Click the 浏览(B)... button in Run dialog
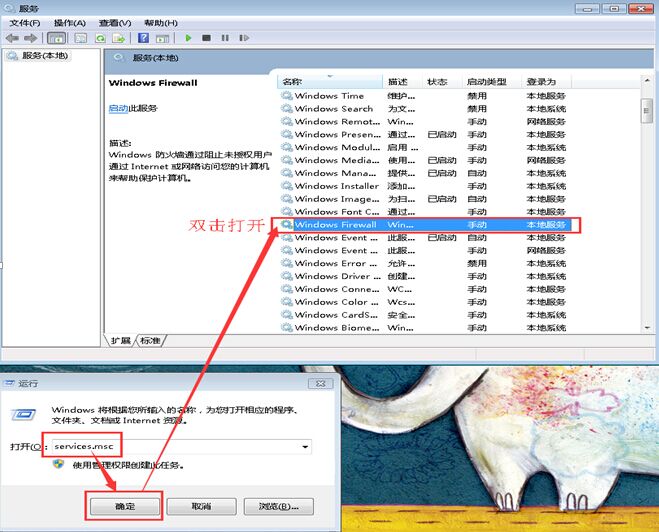659x532 pixels. (279, 506)
